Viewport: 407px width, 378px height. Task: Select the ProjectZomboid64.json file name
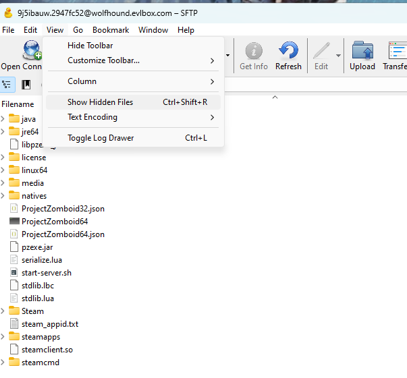coord(63,234)
